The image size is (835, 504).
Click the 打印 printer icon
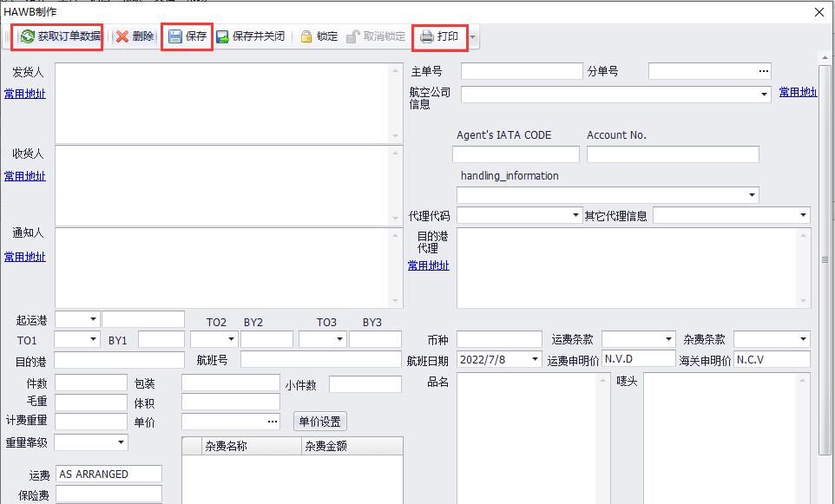427,36
